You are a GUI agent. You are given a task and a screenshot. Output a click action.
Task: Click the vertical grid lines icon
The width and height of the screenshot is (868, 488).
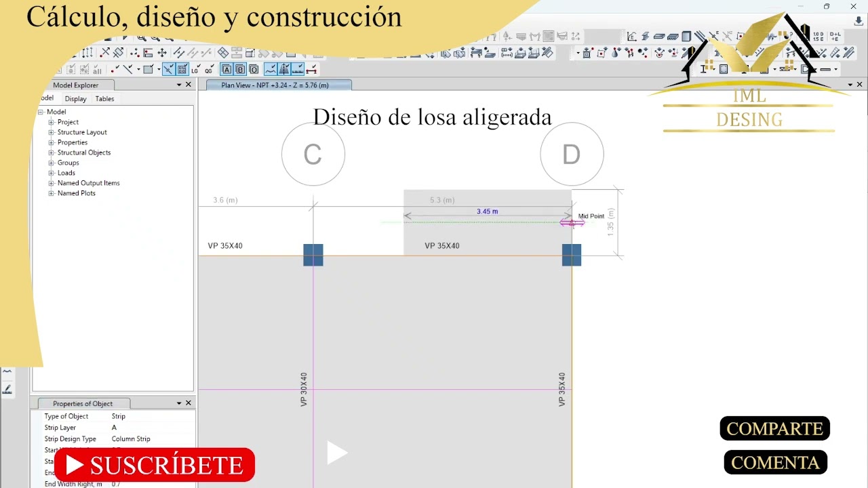tap(88, 53)
